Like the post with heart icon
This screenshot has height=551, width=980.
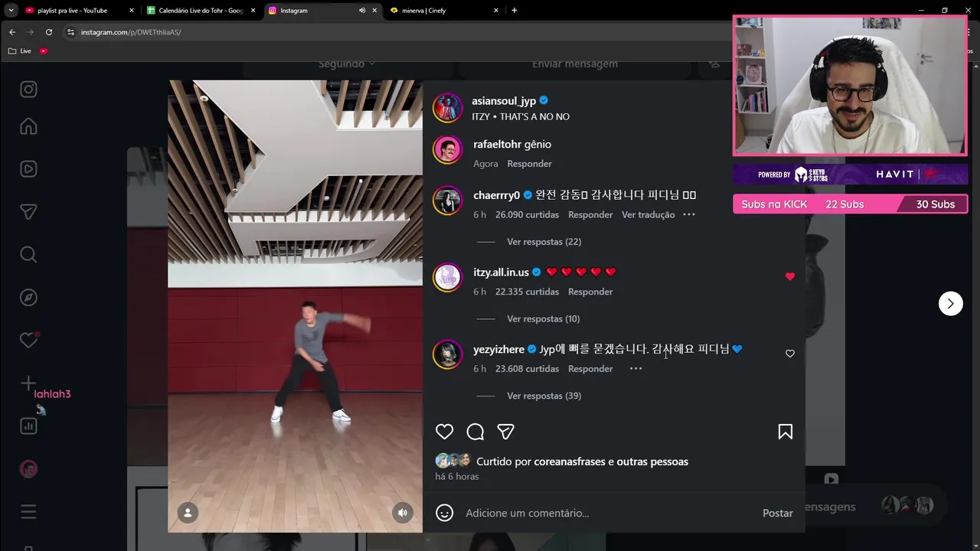point(445,432)
